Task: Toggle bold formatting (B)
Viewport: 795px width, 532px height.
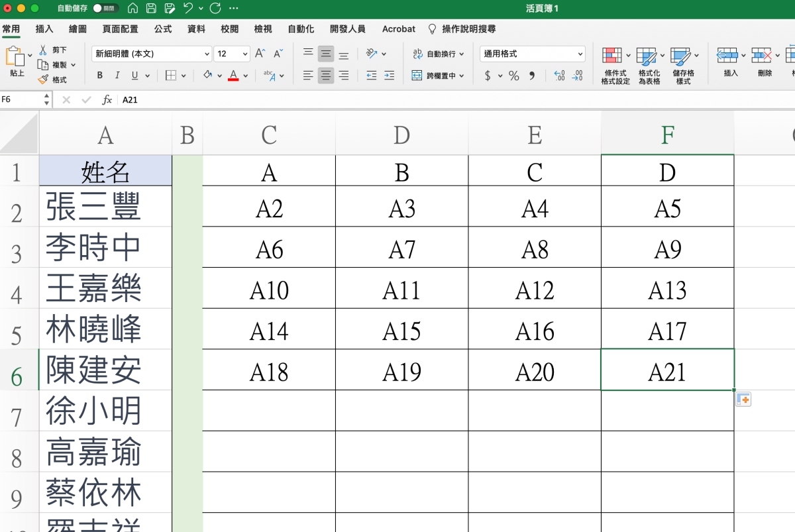Action: tap(100, 76)
